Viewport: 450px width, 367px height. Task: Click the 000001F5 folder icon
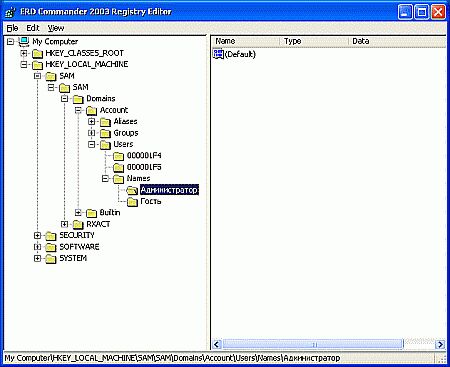click(x=118, y=167)
